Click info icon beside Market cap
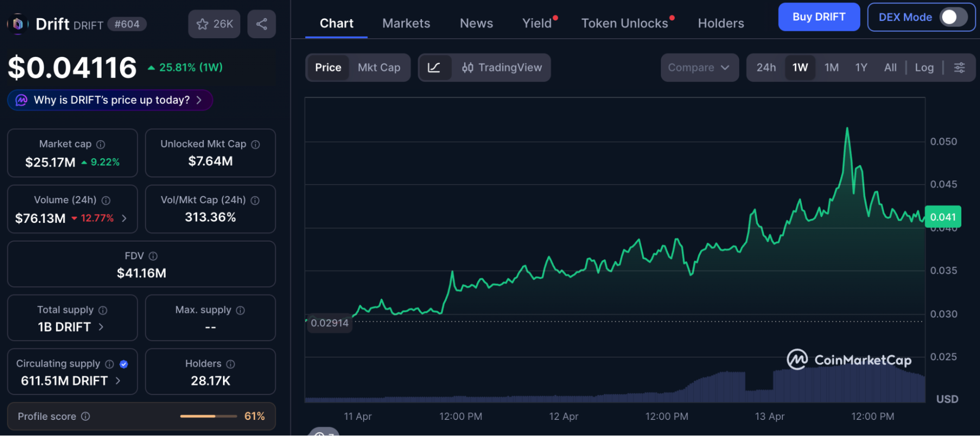This screenshot has width=980, height=436. click(101, 145)
